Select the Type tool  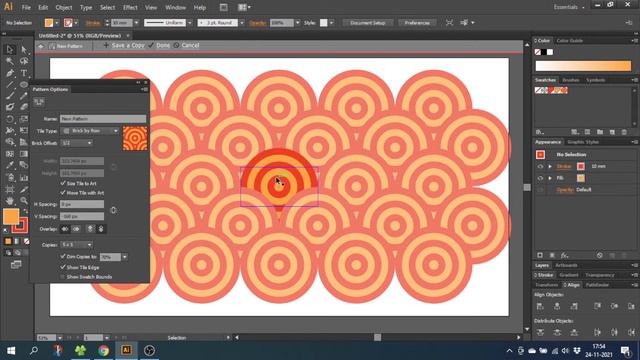[x=24, y=73]
